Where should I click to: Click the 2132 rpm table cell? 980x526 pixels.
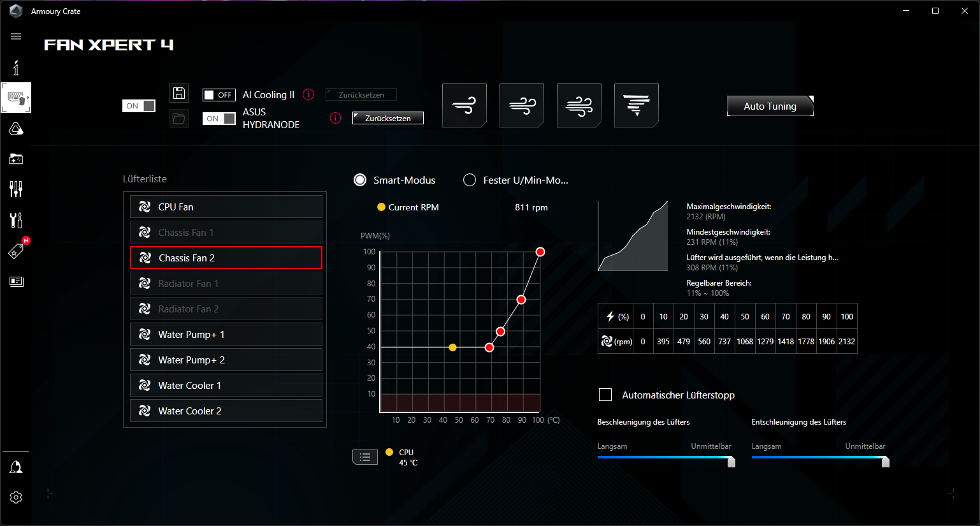click(x=847, y=341)
